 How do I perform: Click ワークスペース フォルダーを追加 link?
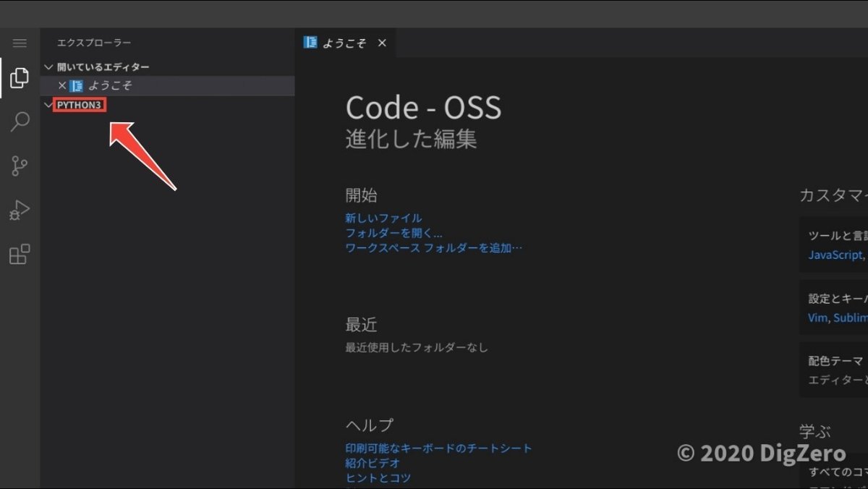point(433,248)
